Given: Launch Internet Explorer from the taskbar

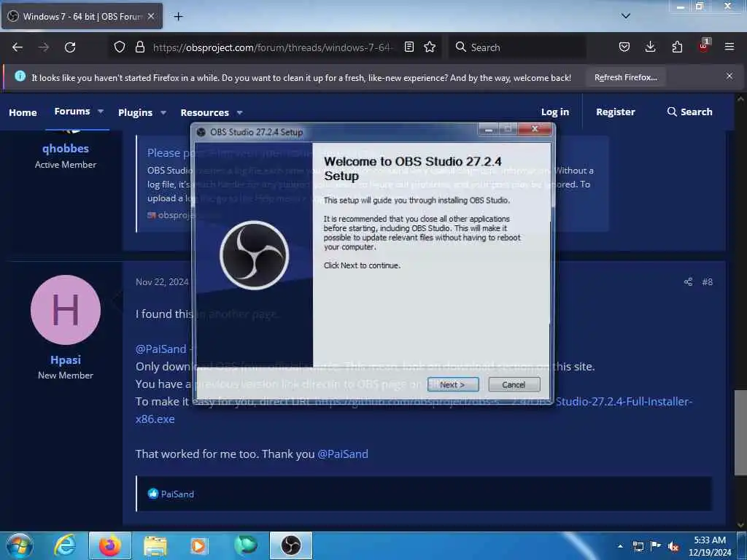Looking at the screenshot, I should [x=65, y=545].
